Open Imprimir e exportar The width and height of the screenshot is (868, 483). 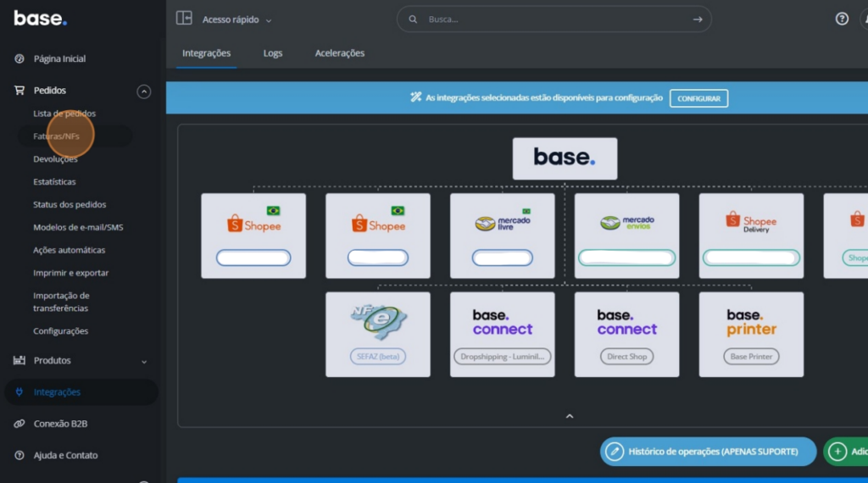pos(71,273)
